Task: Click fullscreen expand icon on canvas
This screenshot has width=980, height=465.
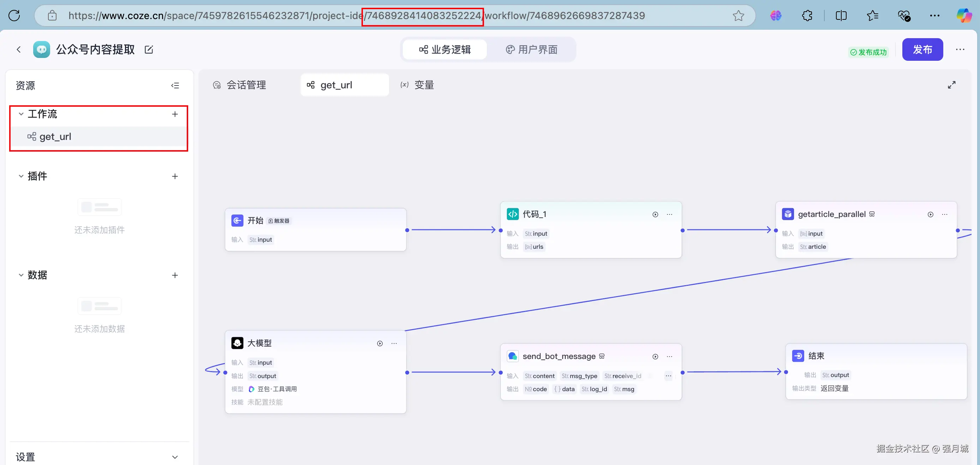Action: 951,85
